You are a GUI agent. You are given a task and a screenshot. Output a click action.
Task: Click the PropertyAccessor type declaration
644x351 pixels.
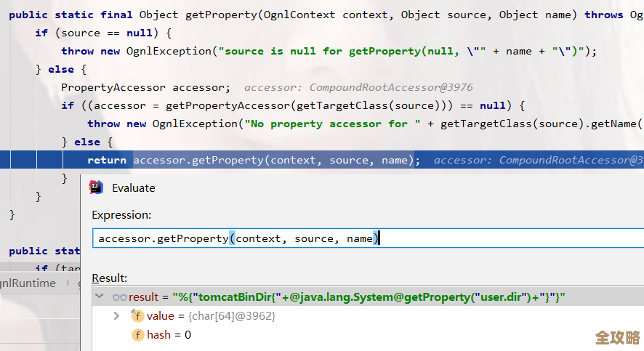113,87
